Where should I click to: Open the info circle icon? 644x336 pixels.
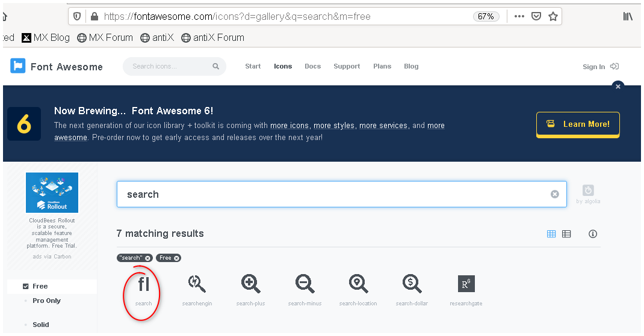click(593, 234)
